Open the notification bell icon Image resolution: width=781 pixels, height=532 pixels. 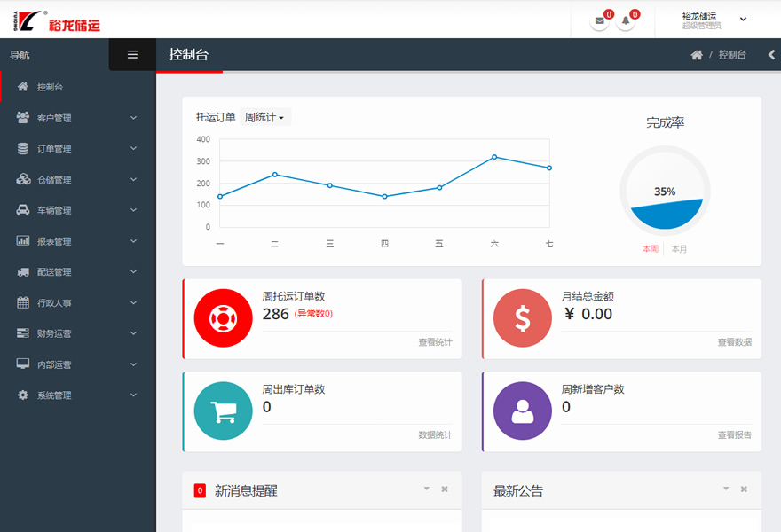(626, 21)
